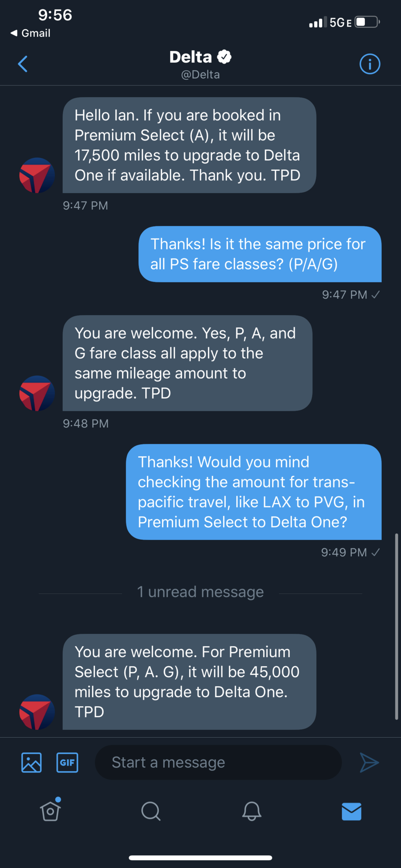Return to Gmail via the status bar link
Viewport: 401px width, 868px height.
(31, 33)
